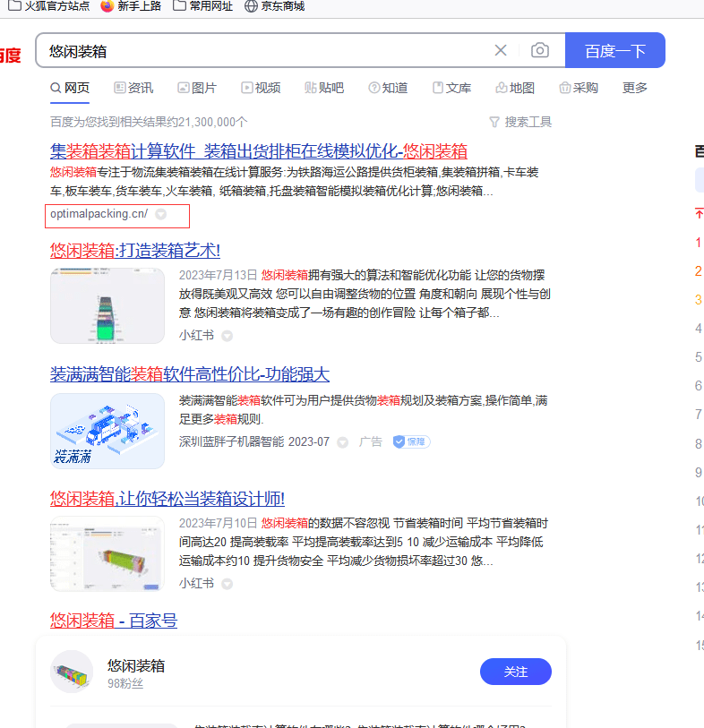Viewport: 704px width, 728px height.
Task: Expand dropdown arrow beside optimalpacking.cn
Action: pos(160,214)
